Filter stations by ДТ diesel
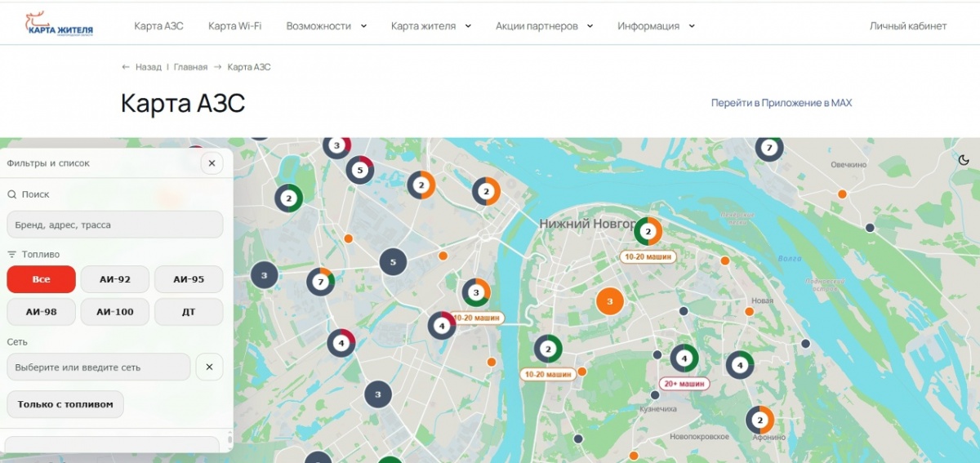The width and height of the screenshot is (980, 463). tap(189, 312)
